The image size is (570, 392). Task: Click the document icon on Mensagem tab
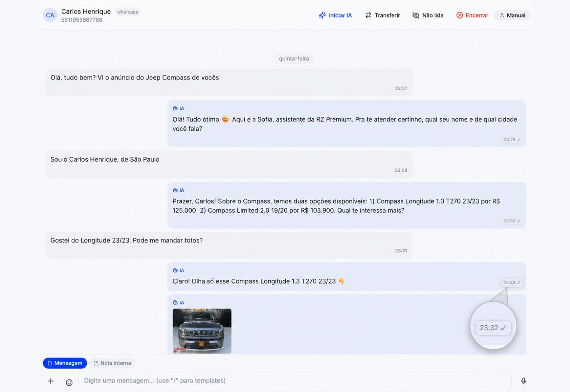tap(50, 363)
